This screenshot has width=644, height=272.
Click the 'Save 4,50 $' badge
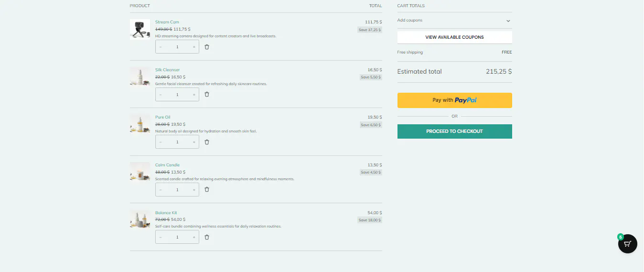click(x=371, y=173)
